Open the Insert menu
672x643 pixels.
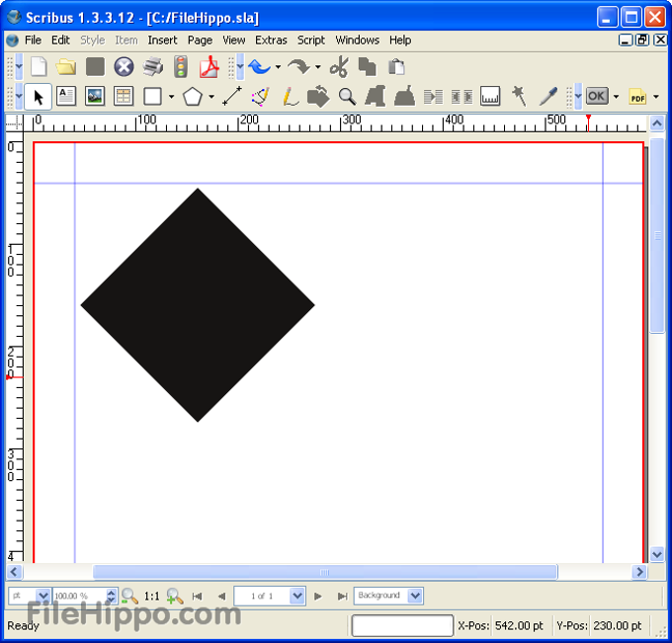point(162,40)
